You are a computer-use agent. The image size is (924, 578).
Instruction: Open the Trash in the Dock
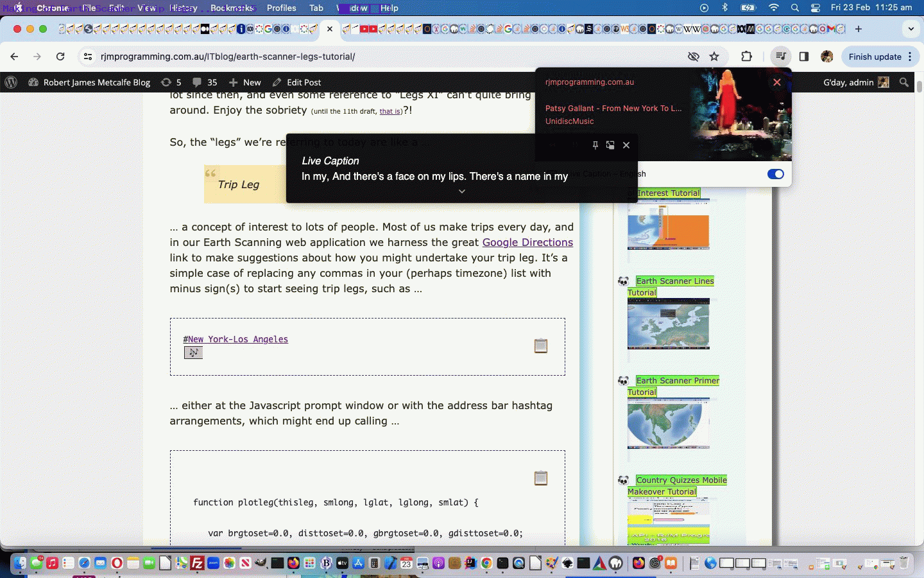pos(903,563)
